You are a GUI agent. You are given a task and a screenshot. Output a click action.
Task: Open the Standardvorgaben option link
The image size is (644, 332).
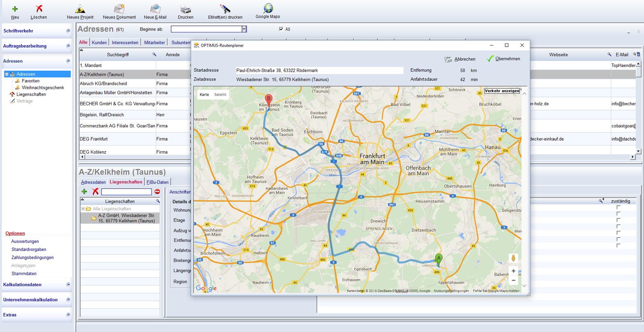29,250
